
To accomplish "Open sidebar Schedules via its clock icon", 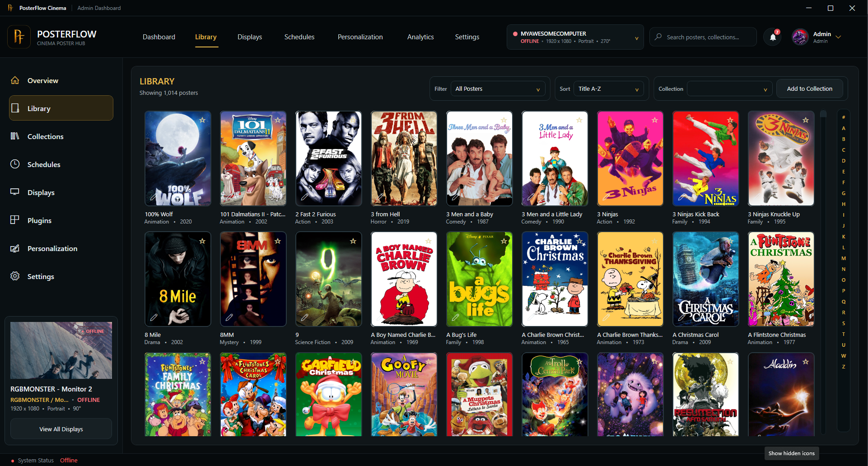I will pos(15,164).
